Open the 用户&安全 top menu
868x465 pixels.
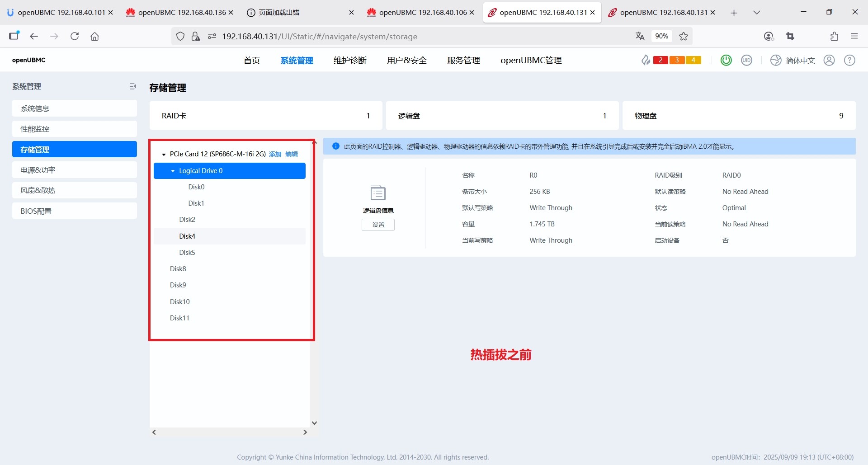coord(406,61)
